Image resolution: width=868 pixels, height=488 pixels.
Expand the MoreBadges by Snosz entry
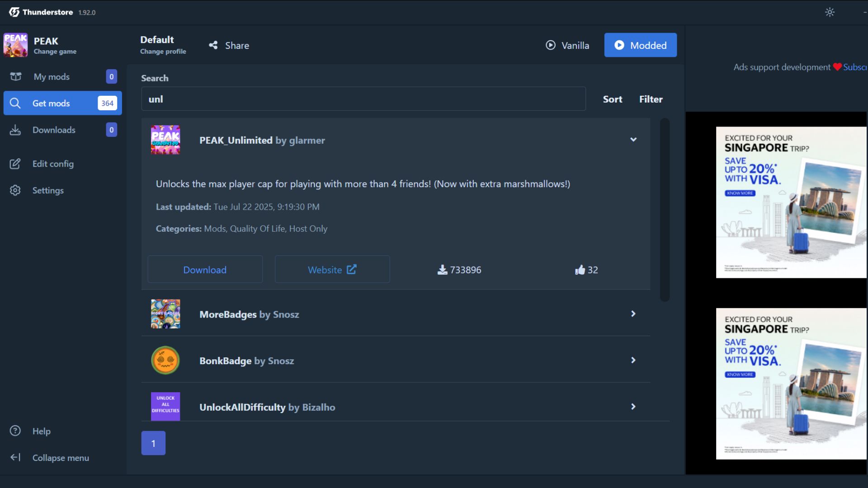coord(633,314)
